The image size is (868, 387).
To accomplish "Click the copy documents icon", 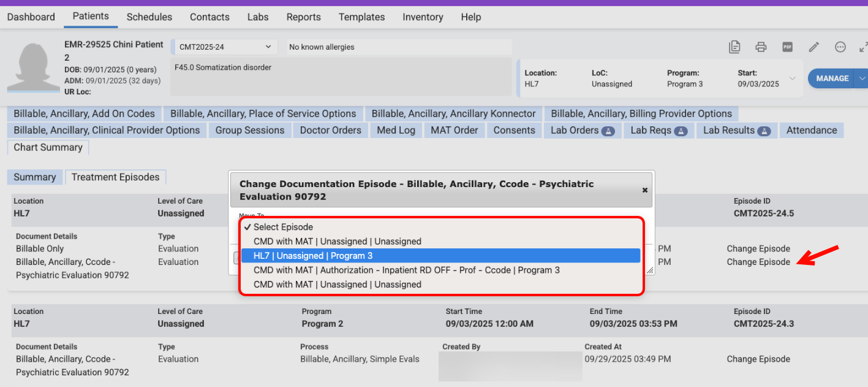I will (734, 47).
